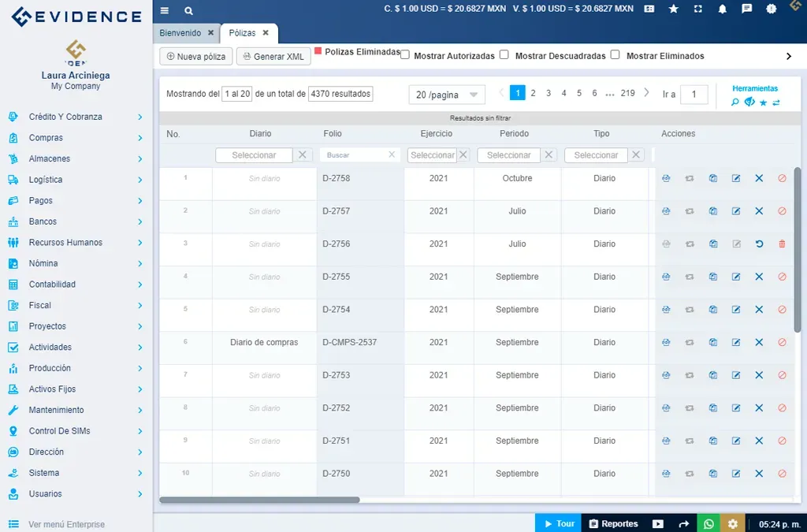Print póliza D-2758 using its printer icon
The image size is (807, 532).
click(666, 178)
